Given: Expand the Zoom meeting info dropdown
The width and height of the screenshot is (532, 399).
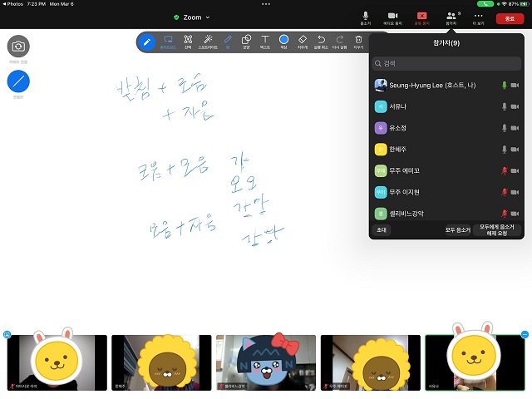Looking at the screenshot, I should pyautogui.click(x=196, y=17).
